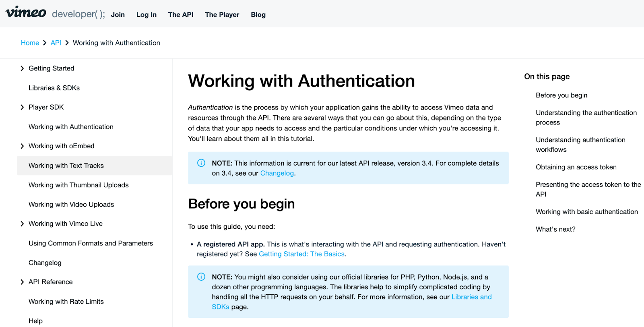Jump to Understanding authentication workflows
This screenshot has height=327, width=644.
(x=580, y=145)
